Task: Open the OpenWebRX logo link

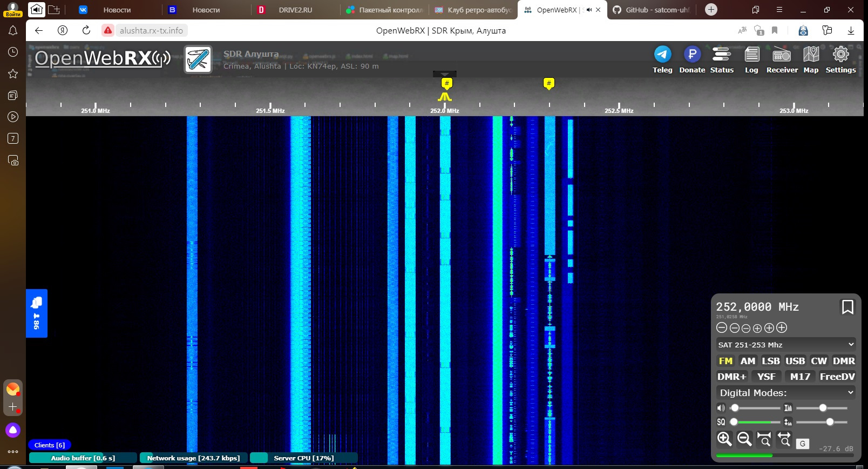Action: point(103,58)
